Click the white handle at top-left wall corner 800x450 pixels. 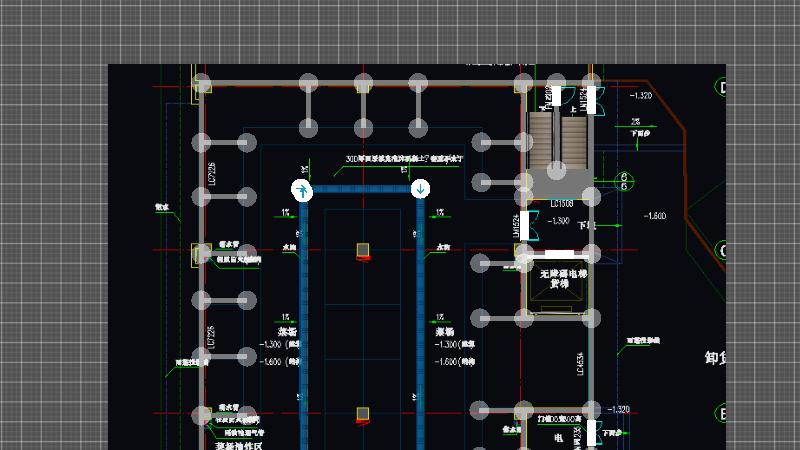tap(202, 84)
